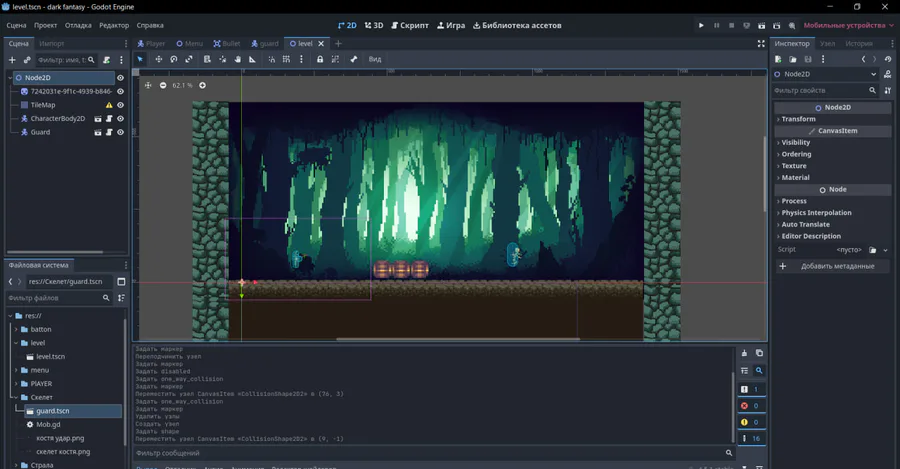Activate the Rotate mode tool
The image size is (900, 469).
tap(173, 60)
